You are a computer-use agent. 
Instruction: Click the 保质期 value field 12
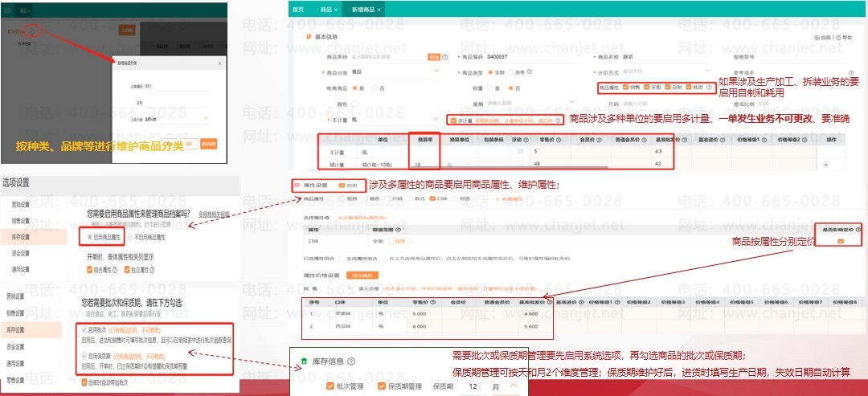[473, 386]
